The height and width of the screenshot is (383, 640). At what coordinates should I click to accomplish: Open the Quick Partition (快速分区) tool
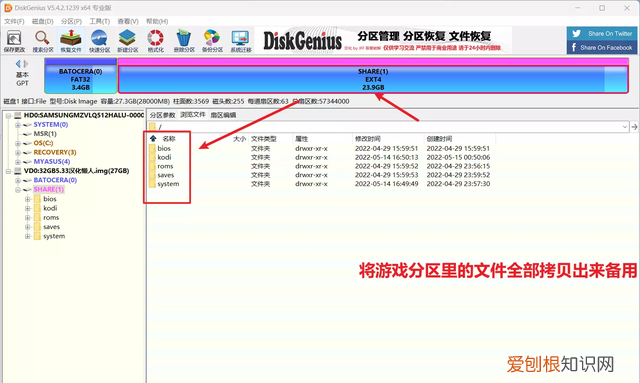(100, 41)
